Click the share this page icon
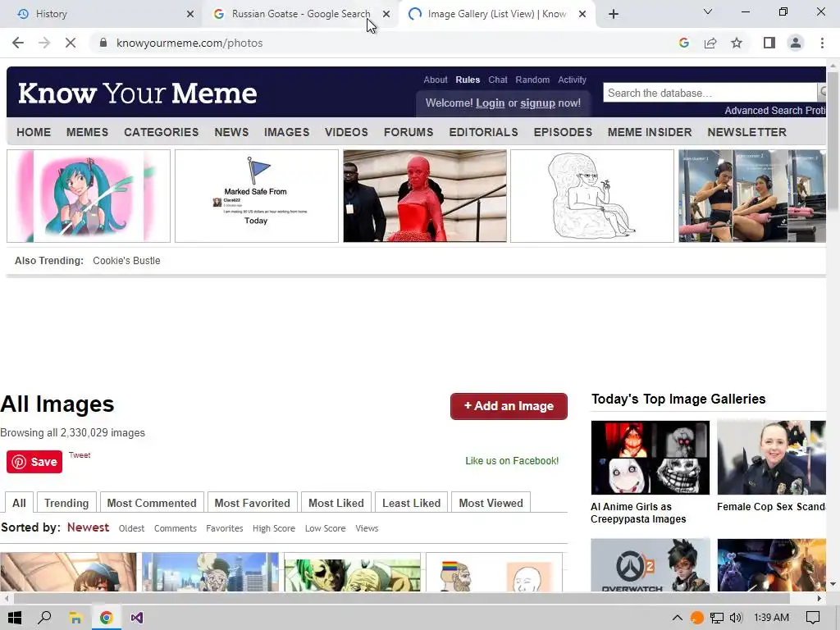The height and width of the screenshot is (630, 840). tap(710, 43)
